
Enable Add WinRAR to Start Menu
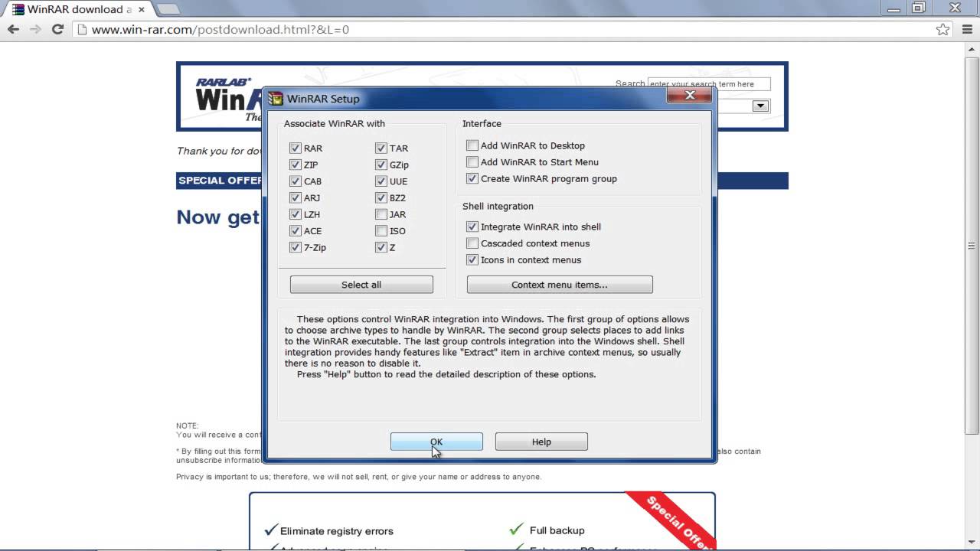click(472, 161)
